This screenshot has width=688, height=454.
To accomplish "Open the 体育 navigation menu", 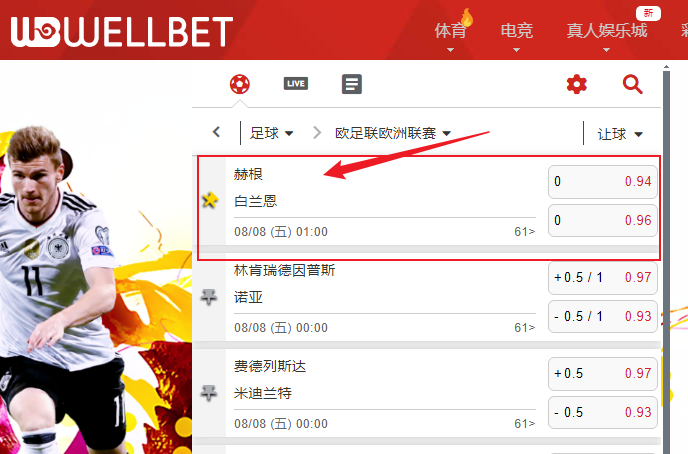I will [x=450, y=32].
